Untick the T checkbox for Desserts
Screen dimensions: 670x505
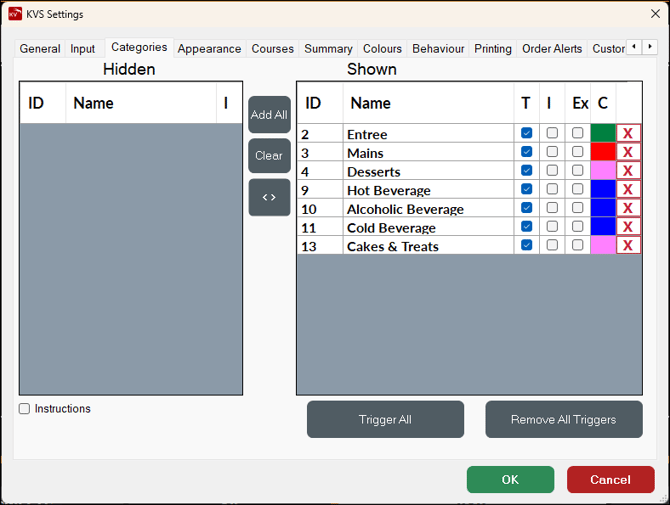click(526, 170)
